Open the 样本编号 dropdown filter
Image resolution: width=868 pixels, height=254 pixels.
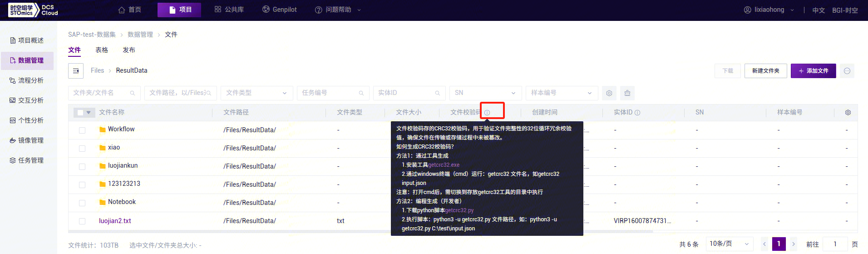(562, 93)
